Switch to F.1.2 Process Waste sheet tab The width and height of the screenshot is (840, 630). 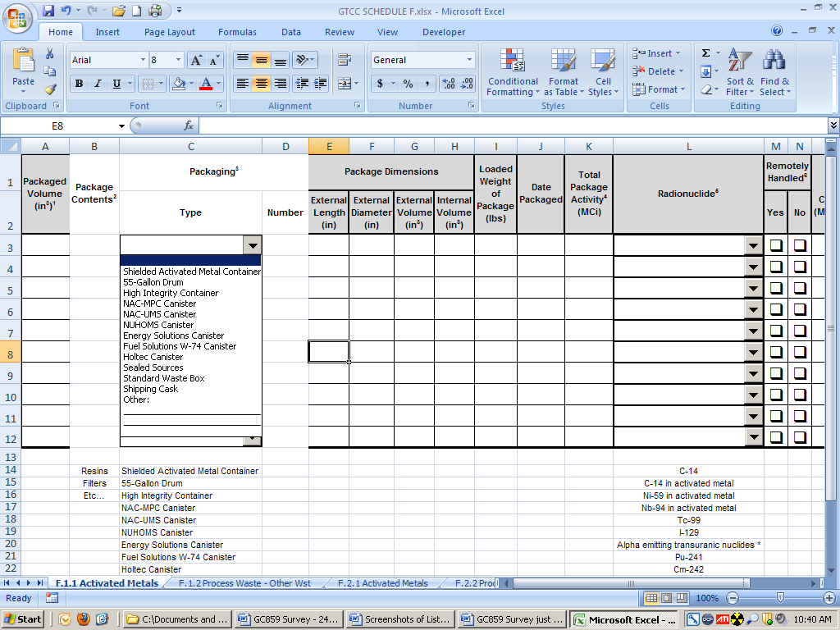pyautogui.click(x=244, y=583)
